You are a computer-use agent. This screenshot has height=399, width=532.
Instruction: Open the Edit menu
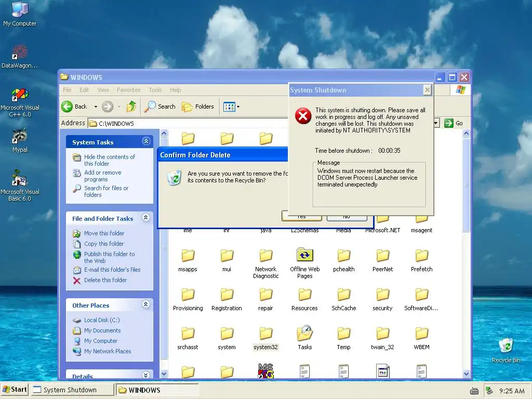(84, 90)
